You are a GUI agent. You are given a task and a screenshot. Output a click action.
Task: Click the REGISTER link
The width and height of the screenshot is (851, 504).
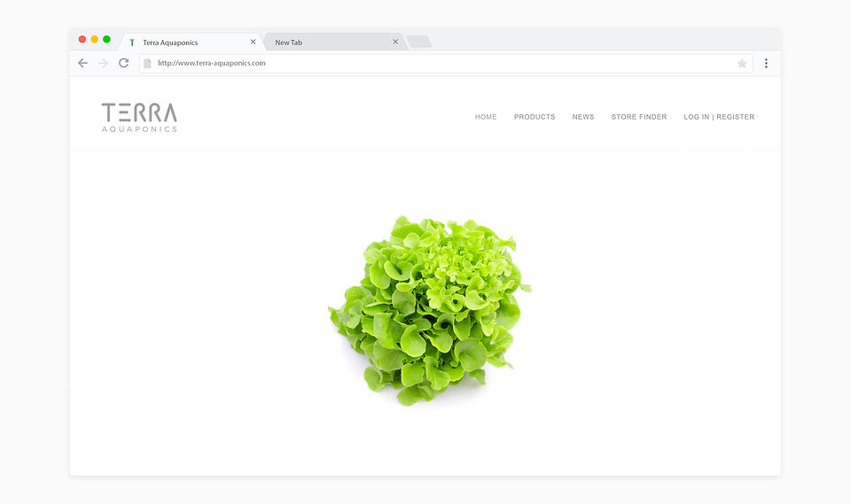[x=736, y=117]
